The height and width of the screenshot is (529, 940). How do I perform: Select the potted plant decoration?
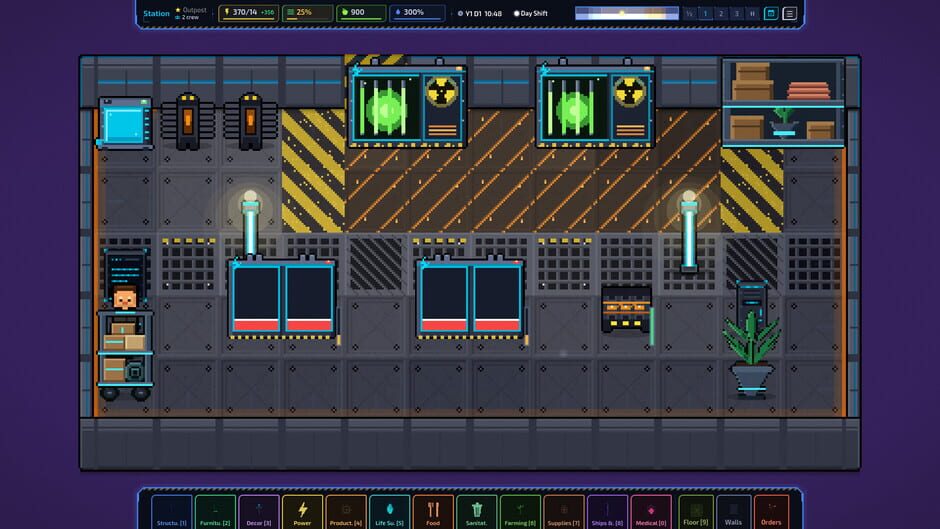(751, 354)
